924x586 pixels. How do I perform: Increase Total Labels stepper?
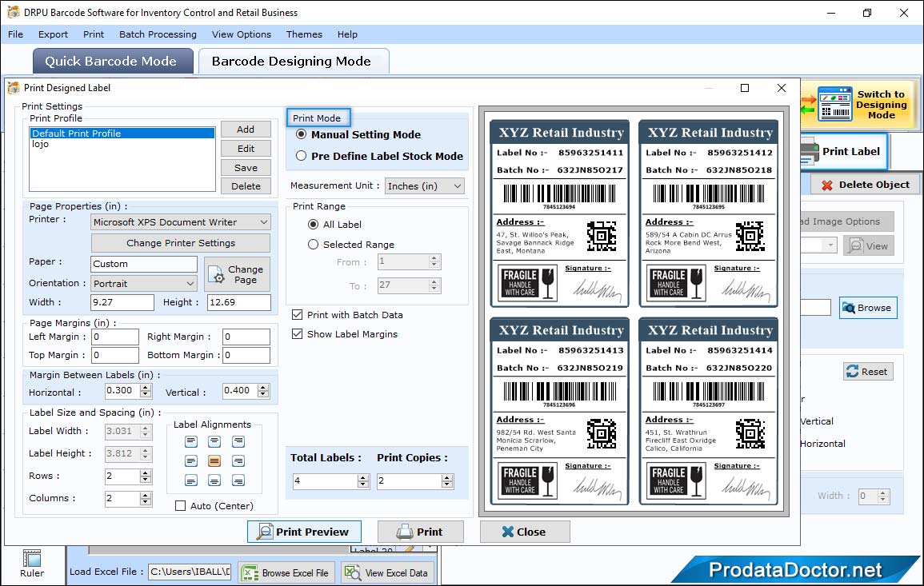(363, 477)
